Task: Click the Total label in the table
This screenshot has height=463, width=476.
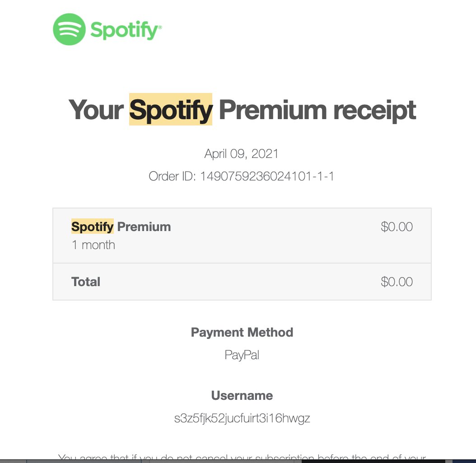Action: point(86,282)
